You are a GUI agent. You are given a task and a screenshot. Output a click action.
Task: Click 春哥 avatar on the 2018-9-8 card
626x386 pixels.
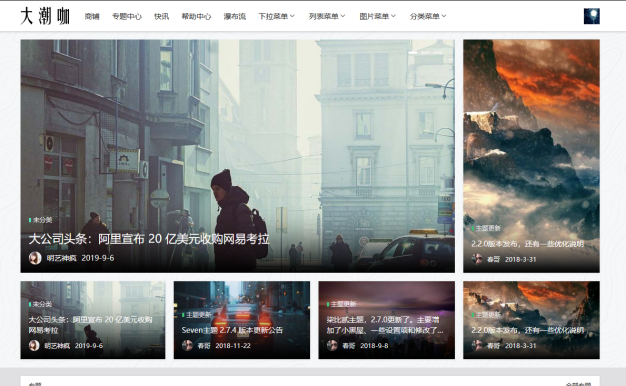332,345
